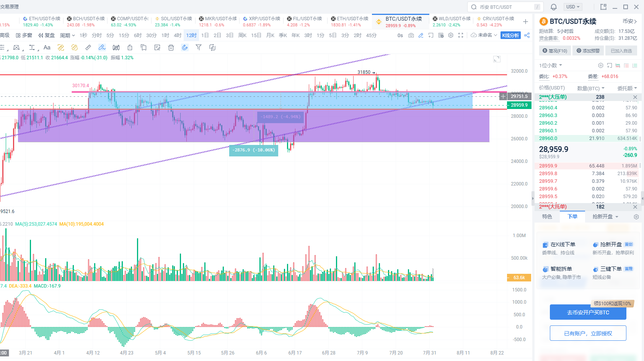
Task: Switch to the 1日 timeframe
Action: tap(205, 35)
